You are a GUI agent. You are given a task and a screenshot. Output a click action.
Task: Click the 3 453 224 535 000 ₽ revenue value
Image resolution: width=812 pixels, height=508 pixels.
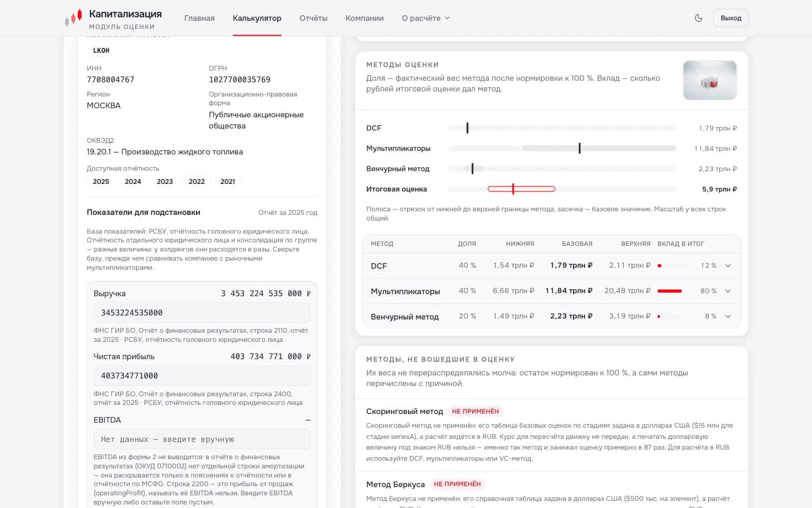pyautogui.click(x=265, y=294)
